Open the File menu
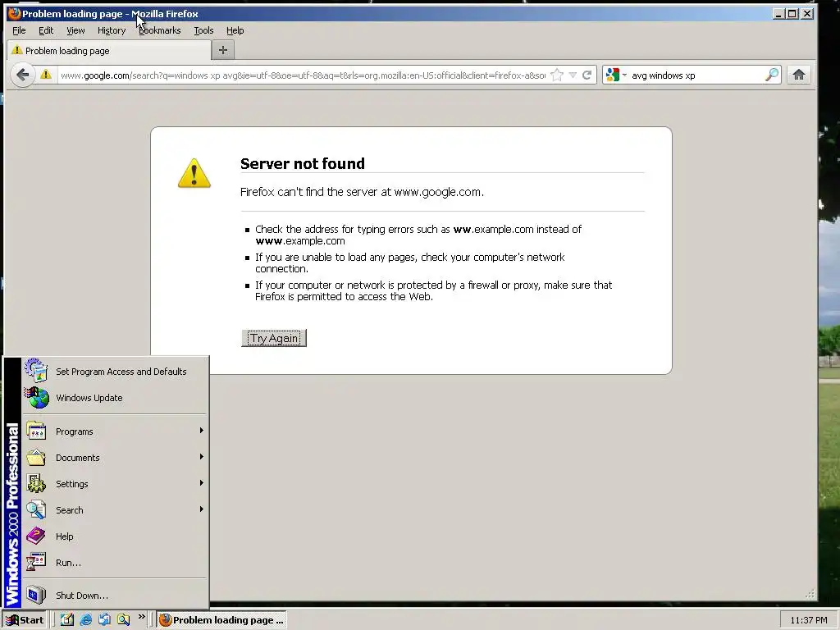Image resolution: width=840 pixels, height=630 pixels. 19,30
